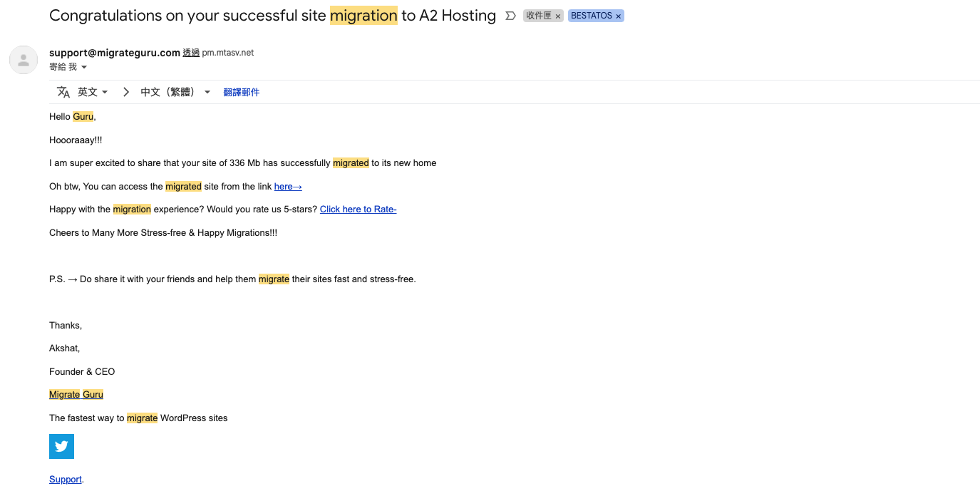Click the 收件匣 inbox label chip
This screenshot has width=980, height=491.
pyautogui.click(x=539, y=16)
